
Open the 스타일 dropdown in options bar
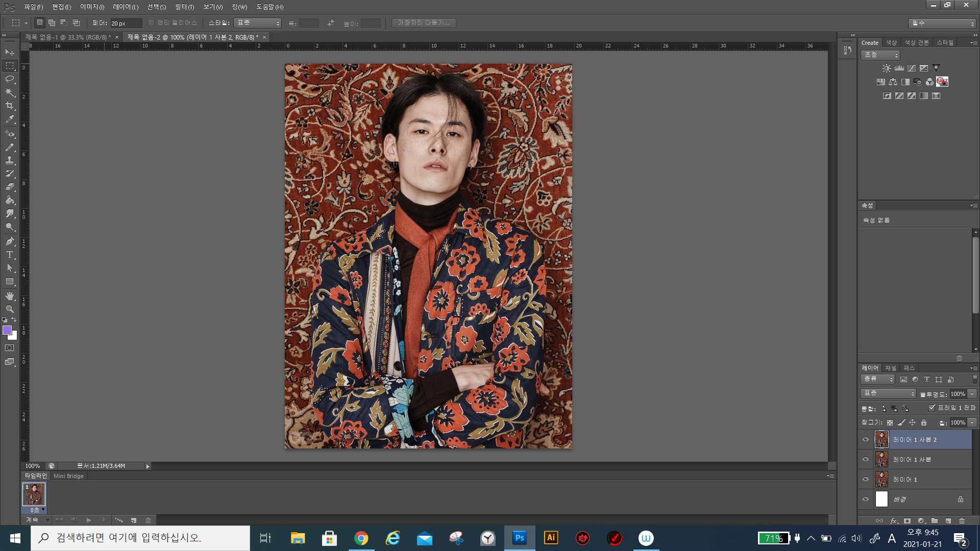point(258,23)
